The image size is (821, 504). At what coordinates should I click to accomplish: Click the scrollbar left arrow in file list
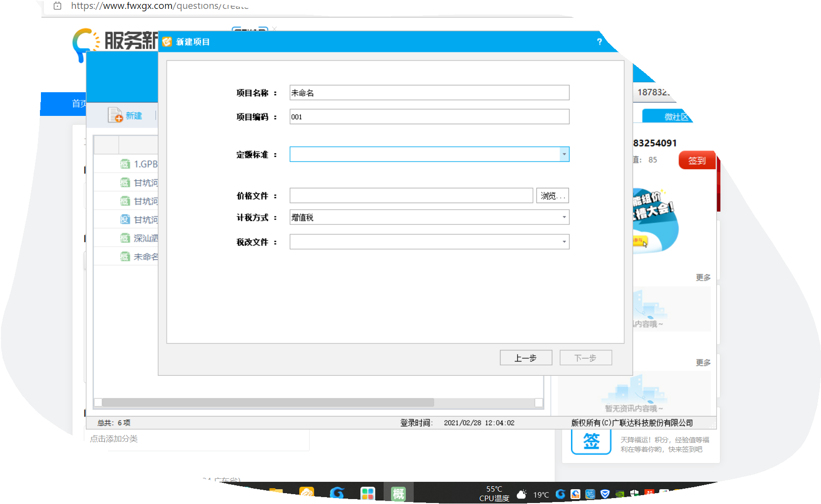98,402
